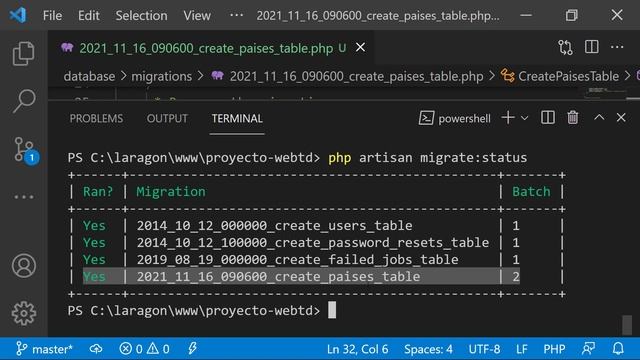Open editor More Actions ellipsis
Screen dimensions: 640x360
[617, 47]
